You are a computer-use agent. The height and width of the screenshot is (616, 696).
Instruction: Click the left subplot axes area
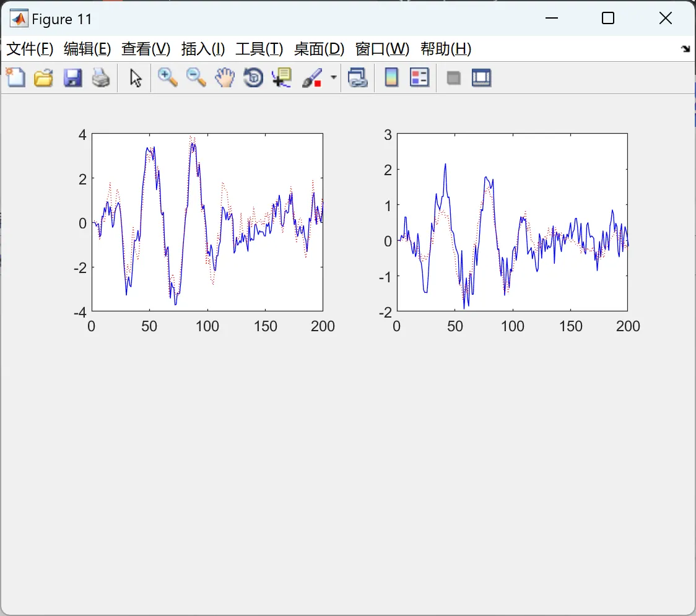click(207, 222)
